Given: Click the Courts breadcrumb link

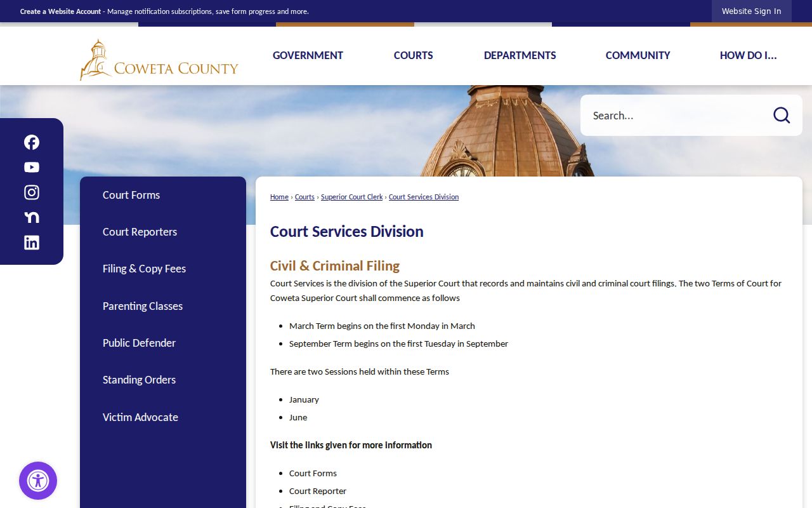Looking at the screenshot, I should tap(304, 197).
